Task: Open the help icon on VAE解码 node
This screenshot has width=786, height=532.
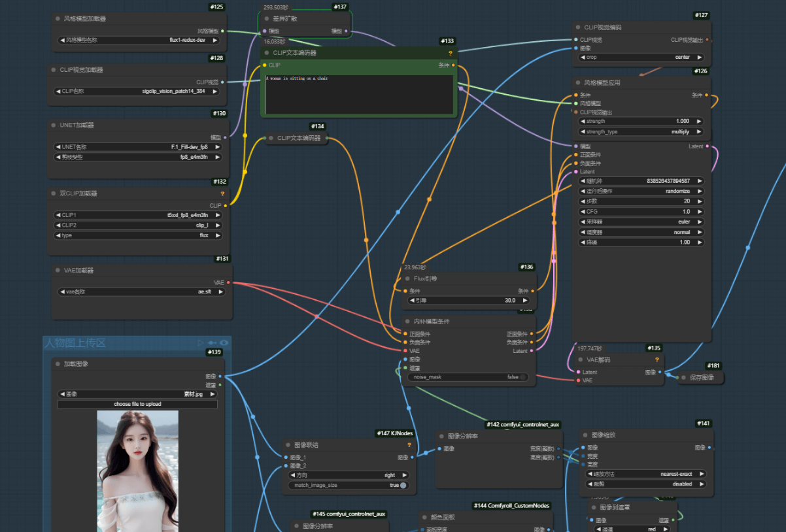Action: pos(657,359)
